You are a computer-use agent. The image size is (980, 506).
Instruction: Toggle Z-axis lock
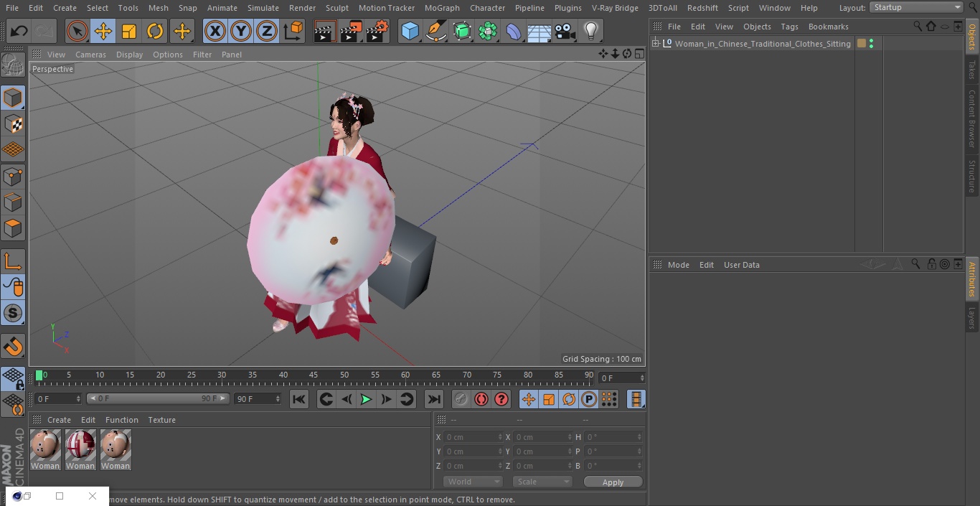click(267, 31)
